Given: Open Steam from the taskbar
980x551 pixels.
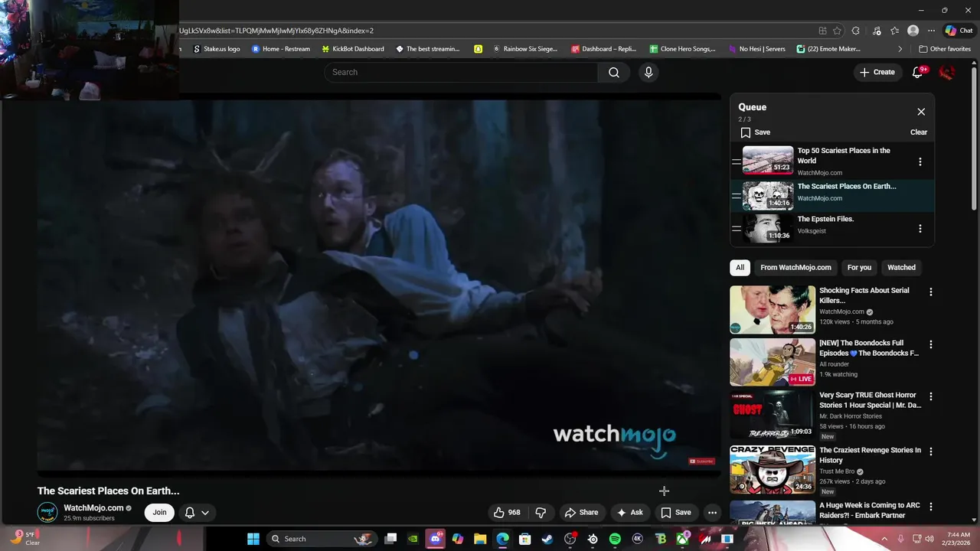Looking at the screenshot, I should tap(547, 539).
